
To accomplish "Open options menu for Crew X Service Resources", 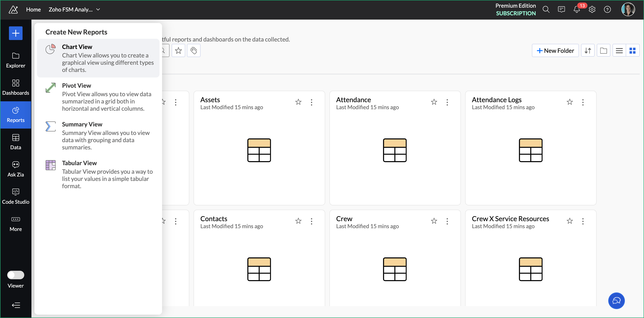I will coord(583,221).
